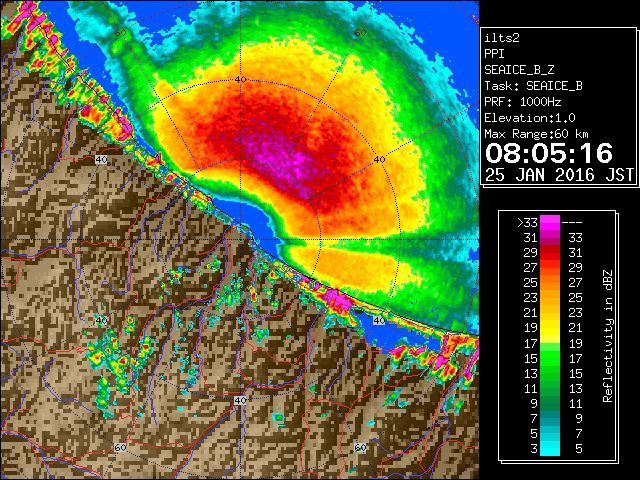Select the "25 JAN 2016 JST" date
This screenshot has height=480, width=640.
tap(559, 175)
